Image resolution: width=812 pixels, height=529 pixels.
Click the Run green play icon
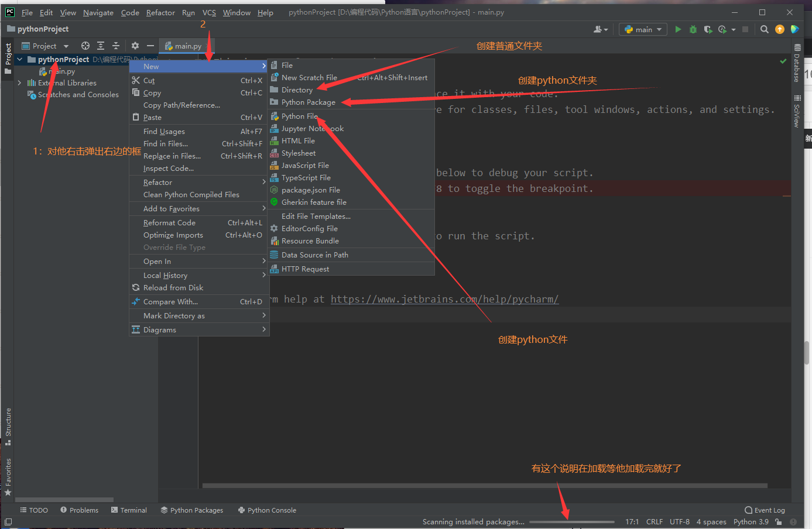[678, 29]
